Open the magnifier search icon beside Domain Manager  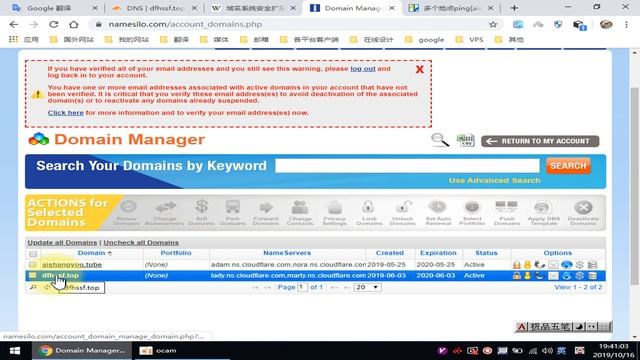click(440, 140)
